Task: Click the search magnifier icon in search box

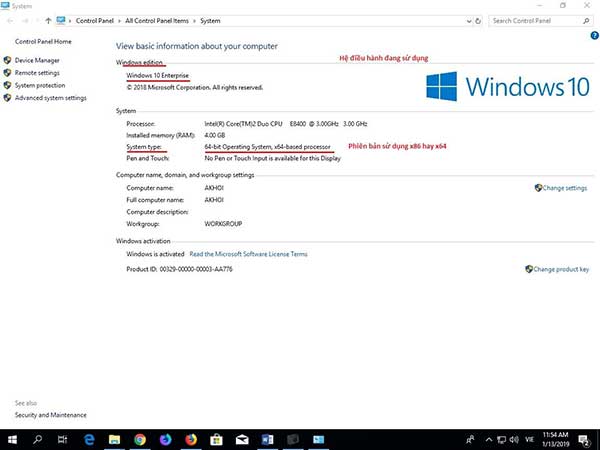Action: click(x=586, y=21)
